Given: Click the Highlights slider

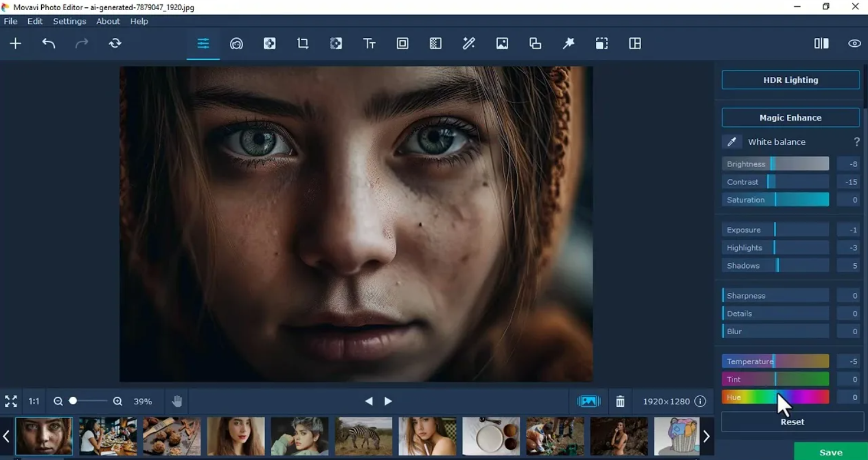Looking at the screenshot, I should click(x=775, y=248).
